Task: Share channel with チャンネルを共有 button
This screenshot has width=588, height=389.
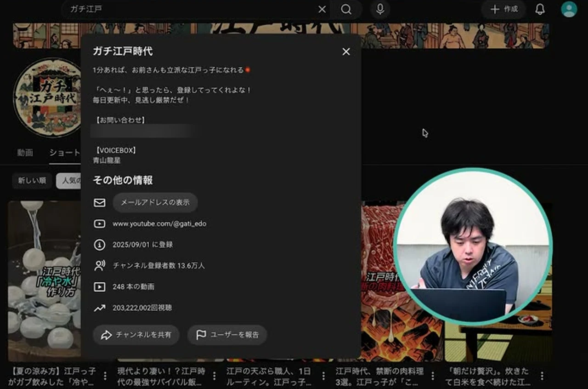Action: 136,335
